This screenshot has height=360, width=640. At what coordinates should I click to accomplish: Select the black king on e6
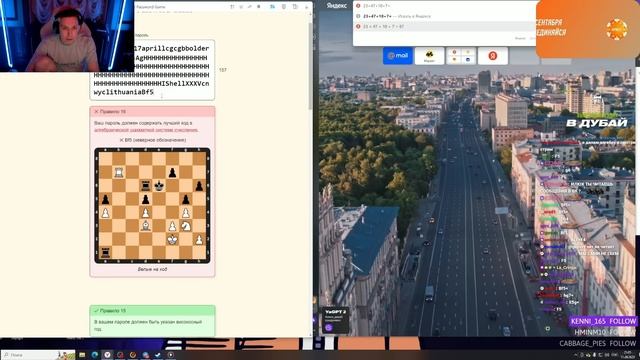tap(159, 186)
